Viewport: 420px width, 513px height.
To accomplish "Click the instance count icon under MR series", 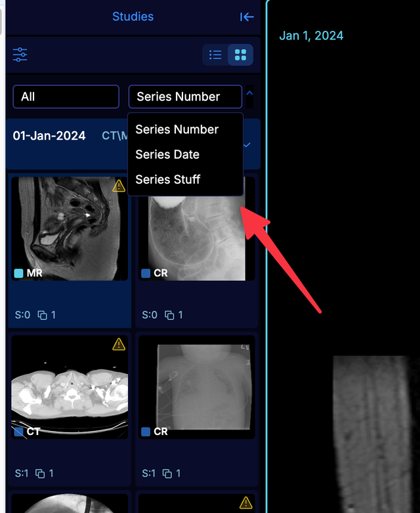I will pos(42,315).
